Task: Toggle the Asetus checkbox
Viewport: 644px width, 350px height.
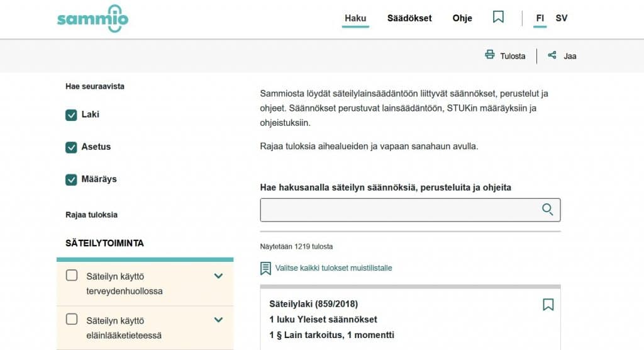Action: click(71, 147)
